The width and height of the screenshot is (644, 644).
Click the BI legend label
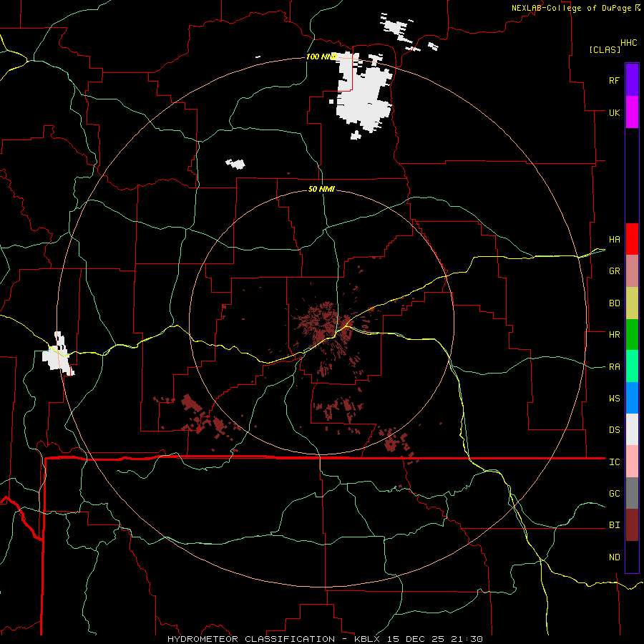(614, 525)
